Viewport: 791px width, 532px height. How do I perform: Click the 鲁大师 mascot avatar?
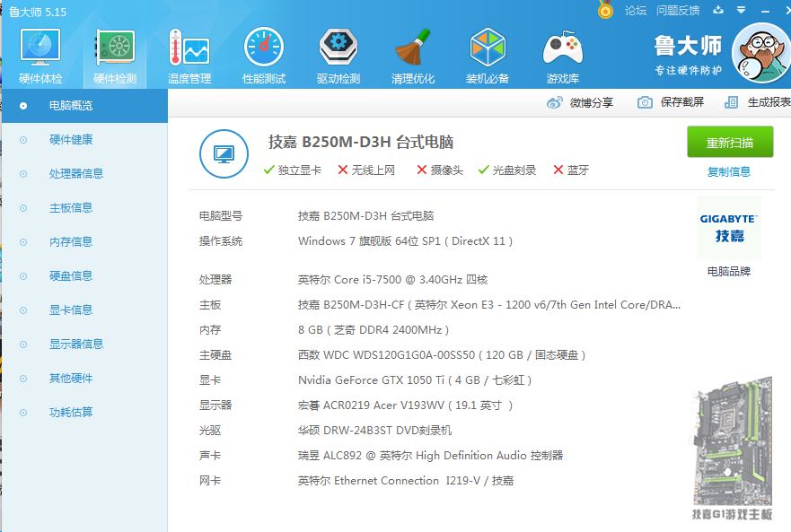click(x=760, y=54)
